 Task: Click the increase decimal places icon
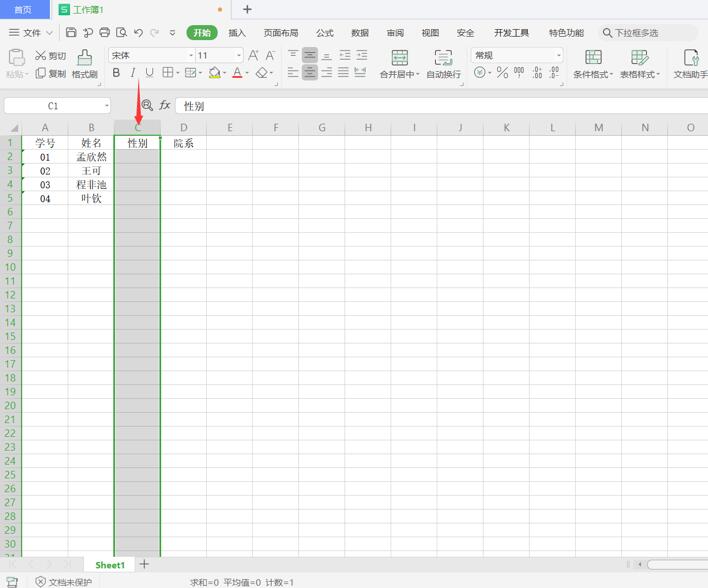point(537,72)
